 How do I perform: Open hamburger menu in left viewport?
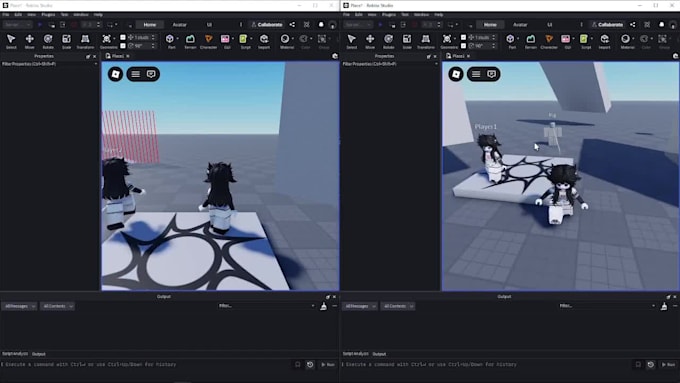[136, 74]
